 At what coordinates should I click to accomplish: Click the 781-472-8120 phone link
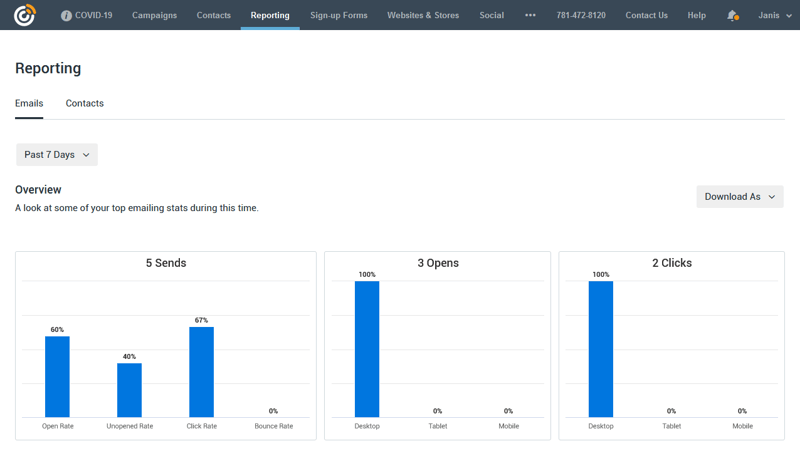pyautogui.click(x=580, y=15)
